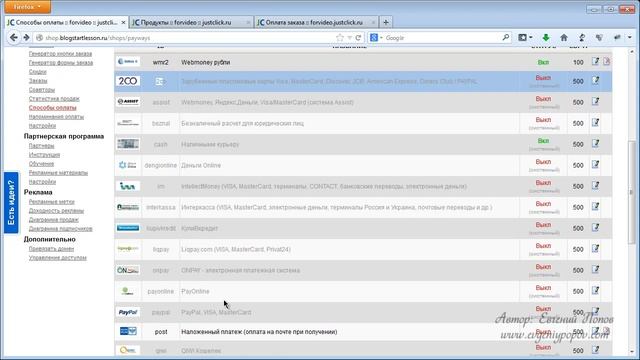Open the toolbar overflow arrow at far right
This screenshot has height=360, width=640.
(630, 38)
